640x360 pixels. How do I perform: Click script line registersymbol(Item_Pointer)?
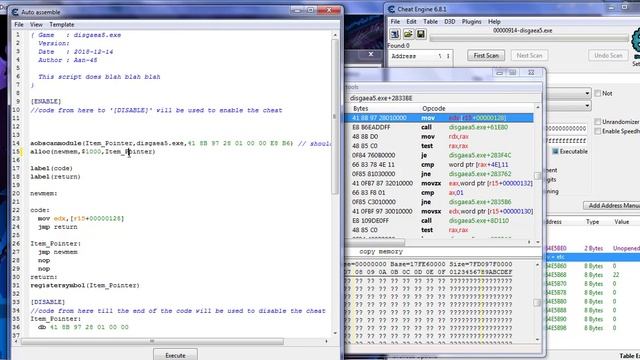point(85,285)
